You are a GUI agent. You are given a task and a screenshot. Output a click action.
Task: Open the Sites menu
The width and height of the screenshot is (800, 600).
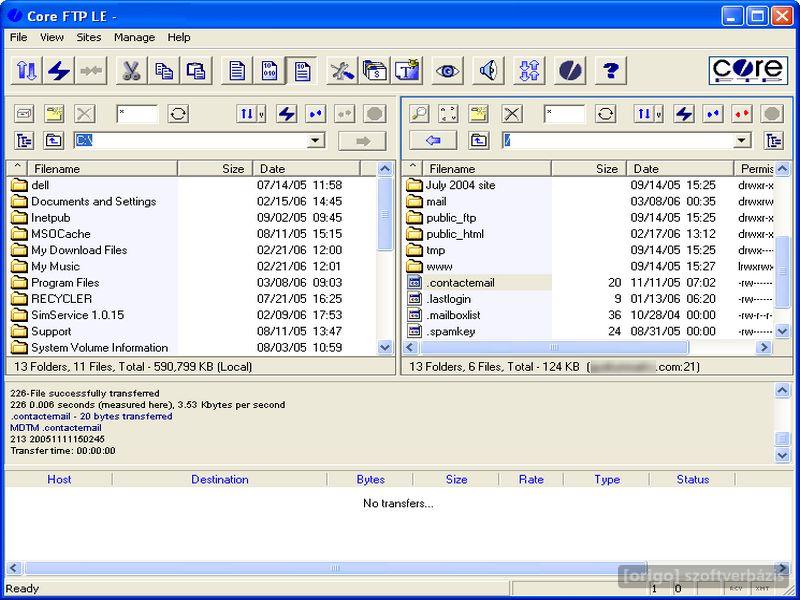(89, 37)
